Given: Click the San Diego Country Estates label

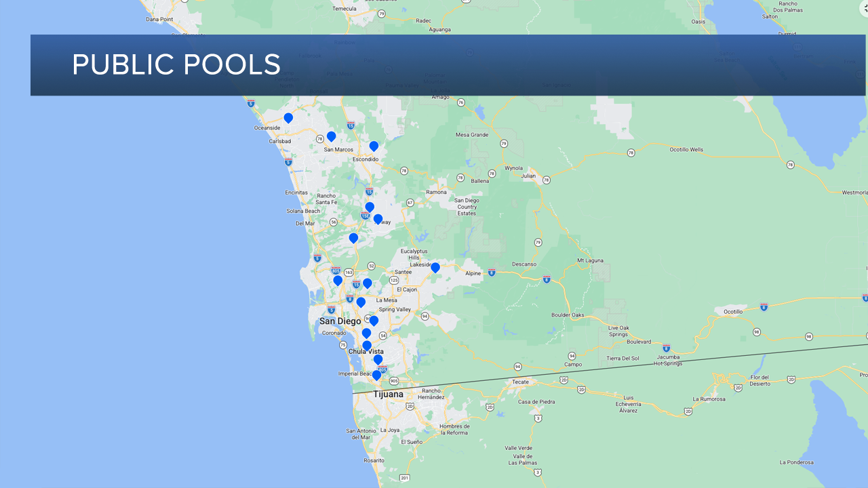Looking at the screenshot, I should (x=467, y=207).
